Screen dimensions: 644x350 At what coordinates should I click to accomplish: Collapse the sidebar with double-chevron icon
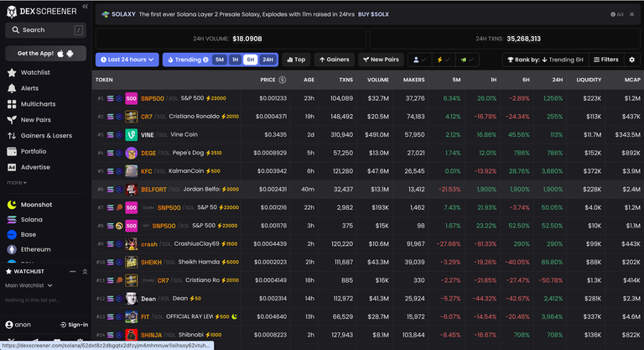pos(85,6)
